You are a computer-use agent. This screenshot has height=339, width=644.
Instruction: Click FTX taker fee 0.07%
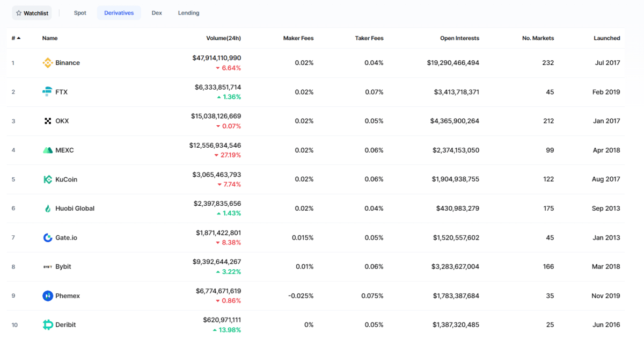click(375, 92)
